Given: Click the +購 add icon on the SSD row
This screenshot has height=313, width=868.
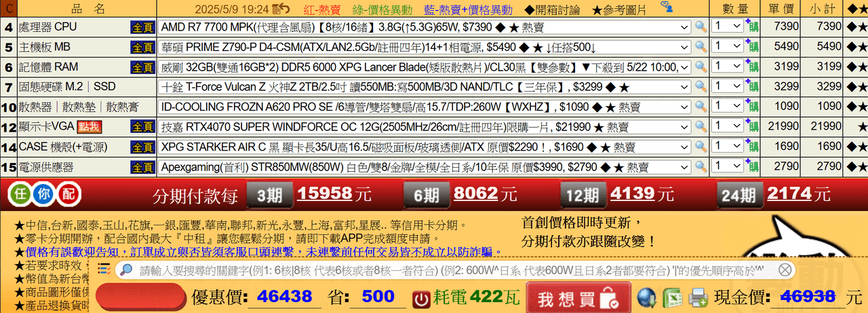Looking at the screenshot, I should (x=752, y=86).
